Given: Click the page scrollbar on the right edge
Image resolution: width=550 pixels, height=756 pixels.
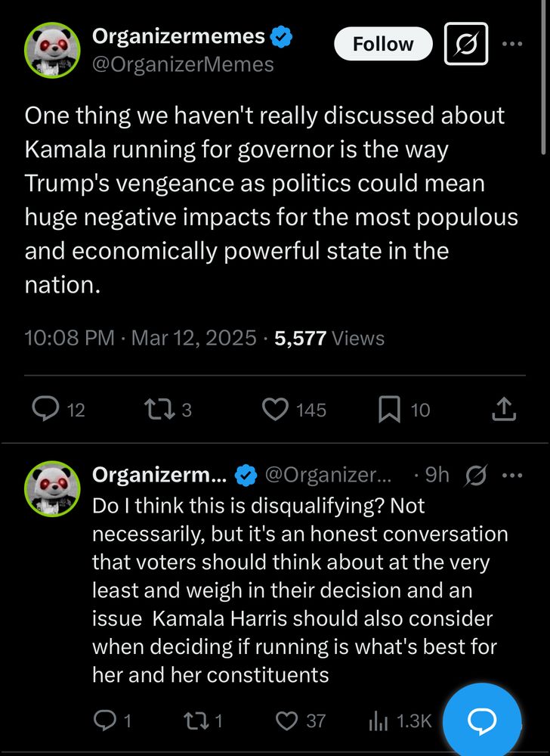Looking at the screenshot, I should click(x=544, y=76).
